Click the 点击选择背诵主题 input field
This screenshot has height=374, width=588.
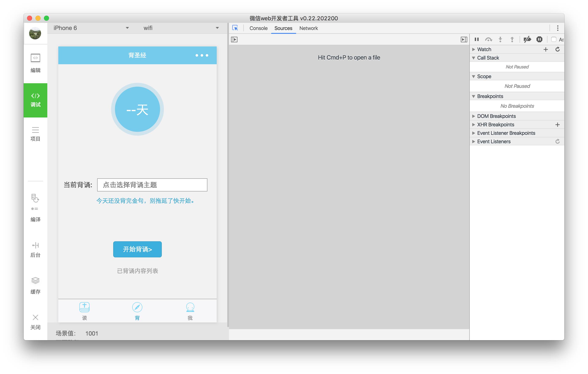(152, 185)
